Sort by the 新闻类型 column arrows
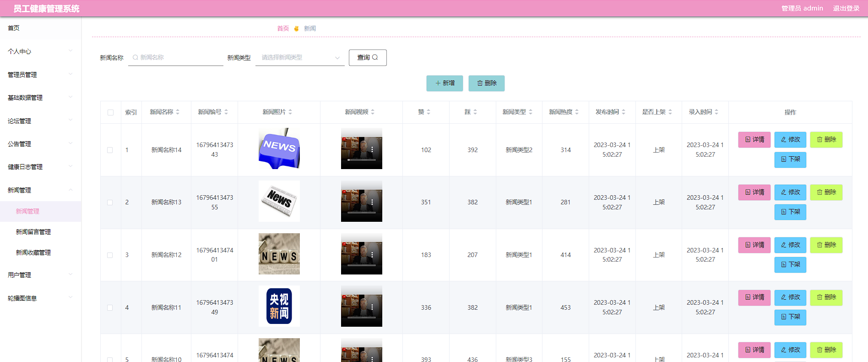The width and height of the screenshot is (868, 362). (531, 112)
